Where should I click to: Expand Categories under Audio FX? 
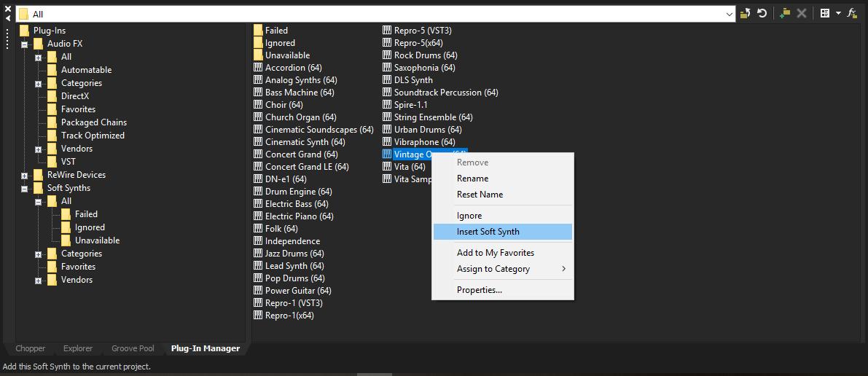point(38,84)
